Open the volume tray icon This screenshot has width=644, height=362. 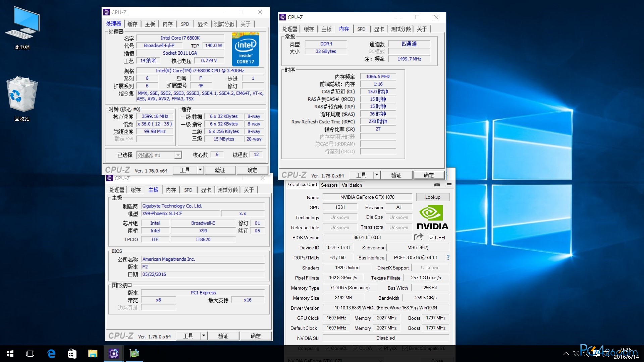586,354
